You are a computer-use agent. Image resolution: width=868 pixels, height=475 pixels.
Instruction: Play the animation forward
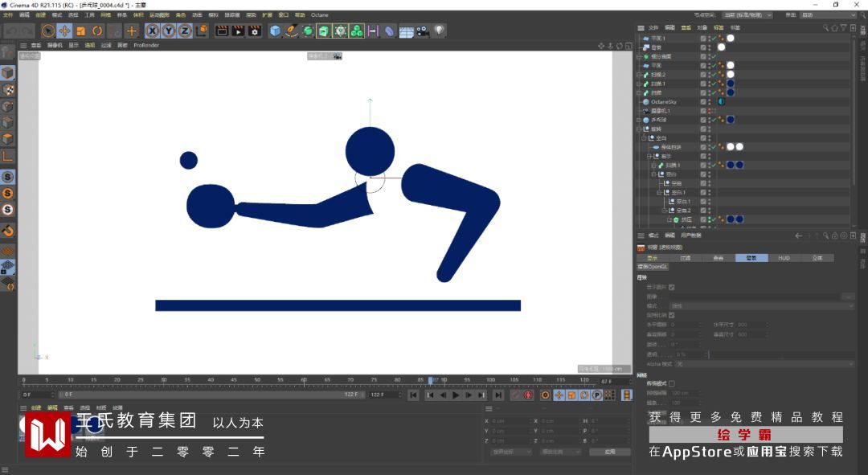[x=456, y=395]
